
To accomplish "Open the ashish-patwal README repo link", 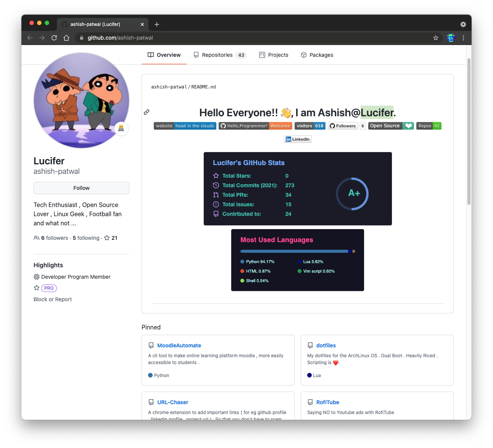I will coord(169,87).
